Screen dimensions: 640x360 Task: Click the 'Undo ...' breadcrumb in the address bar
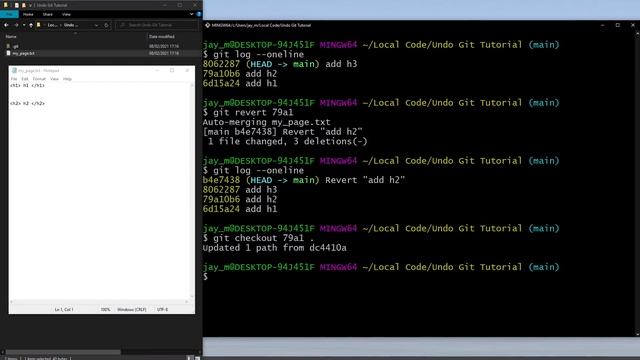click(x=71, y=25)
